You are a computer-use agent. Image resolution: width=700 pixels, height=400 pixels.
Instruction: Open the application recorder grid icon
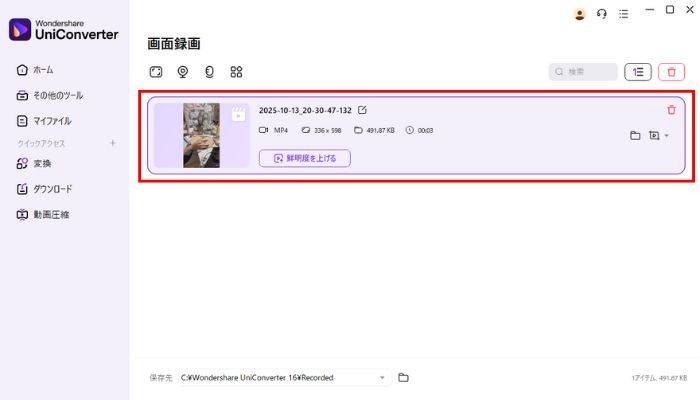[236, 72]
